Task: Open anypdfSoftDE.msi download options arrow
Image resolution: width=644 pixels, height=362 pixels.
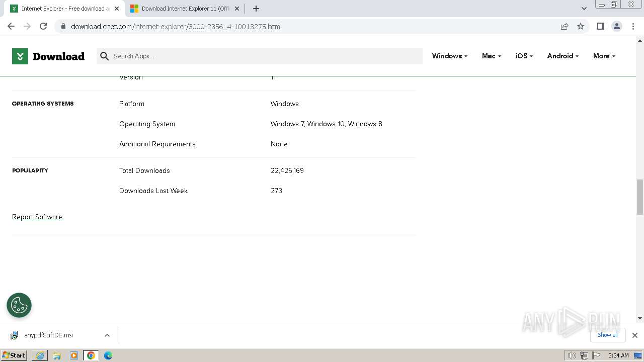Action: click(x=107, y=335)
